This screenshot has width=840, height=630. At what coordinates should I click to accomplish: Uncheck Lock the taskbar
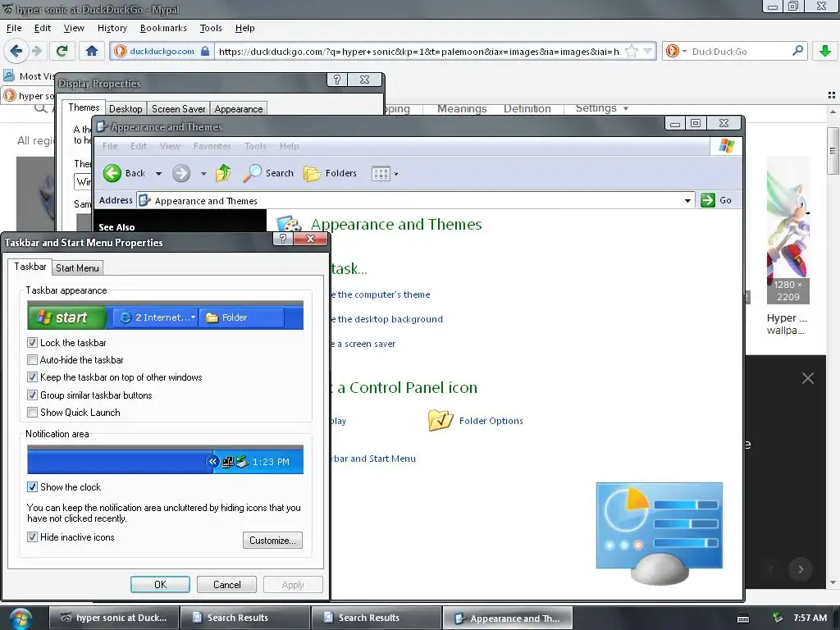[32, 342]
